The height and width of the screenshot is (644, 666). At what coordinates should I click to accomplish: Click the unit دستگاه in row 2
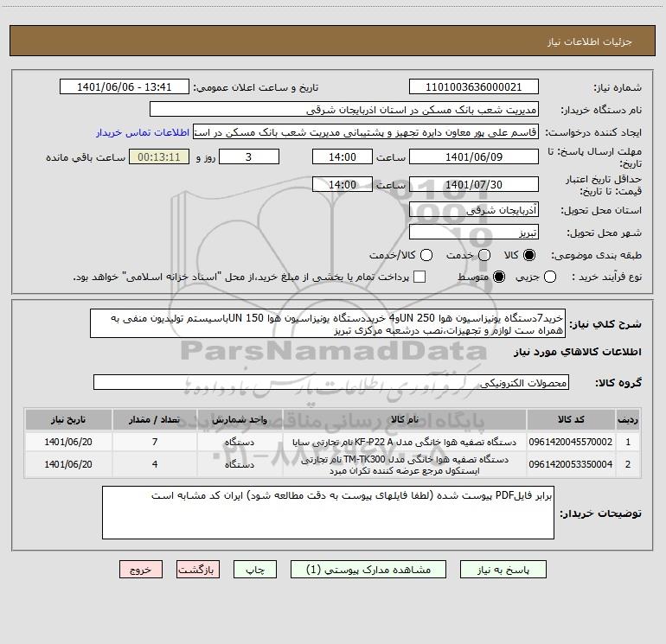[x=240, y=464]
